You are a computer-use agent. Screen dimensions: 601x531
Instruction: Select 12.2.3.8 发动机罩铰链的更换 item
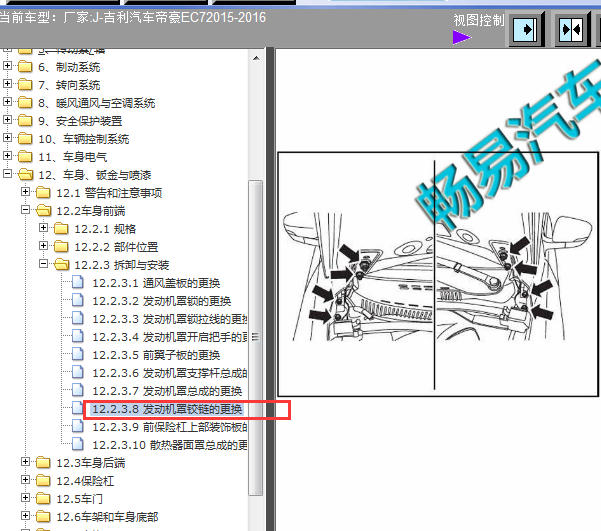pos(167,409)
